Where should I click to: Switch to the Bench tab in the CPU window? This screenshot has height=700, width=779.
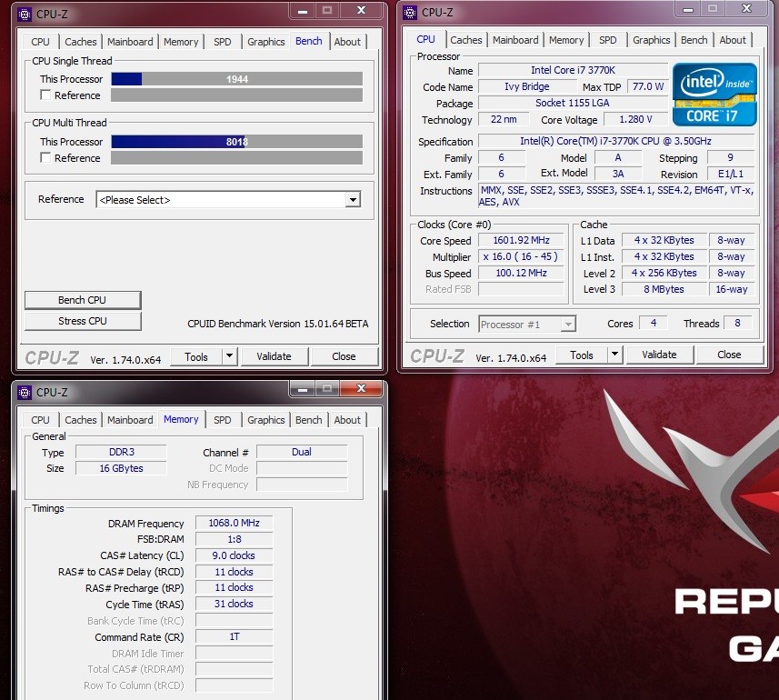click(694, 40)
